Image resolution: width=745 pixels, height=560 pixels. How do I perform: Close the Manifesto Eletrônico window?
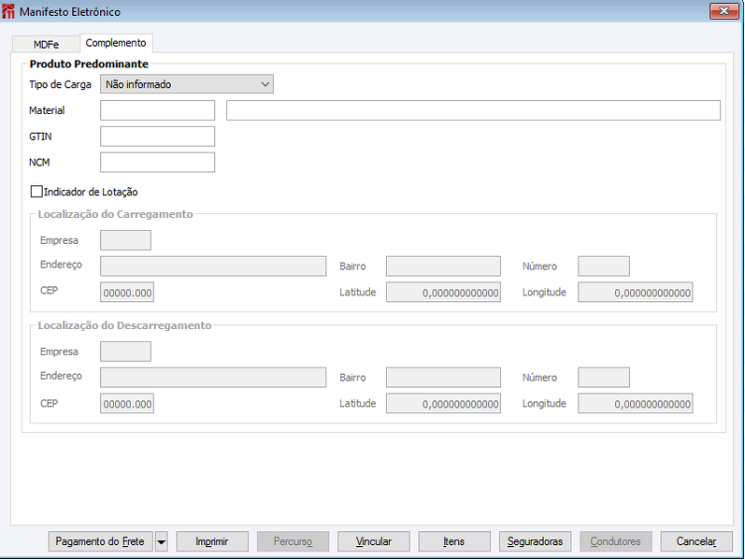click(724, 11)
